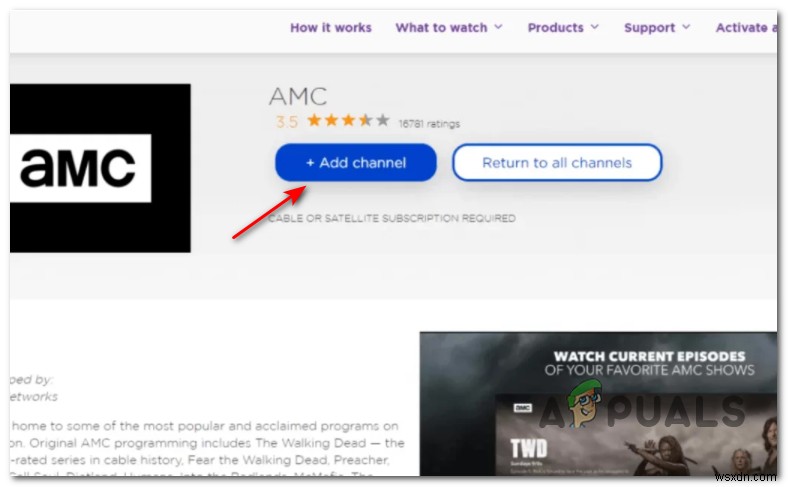788x487 pixels.
Task: Open the Watch Current Episodes screenshot
Action: coord(598,404)
